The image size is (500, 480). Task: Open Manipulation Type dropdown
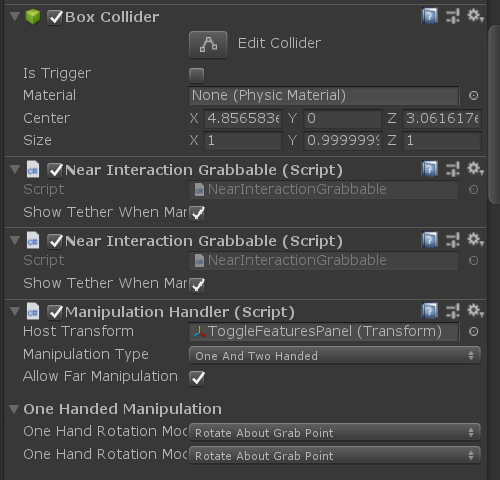point(335,355)
